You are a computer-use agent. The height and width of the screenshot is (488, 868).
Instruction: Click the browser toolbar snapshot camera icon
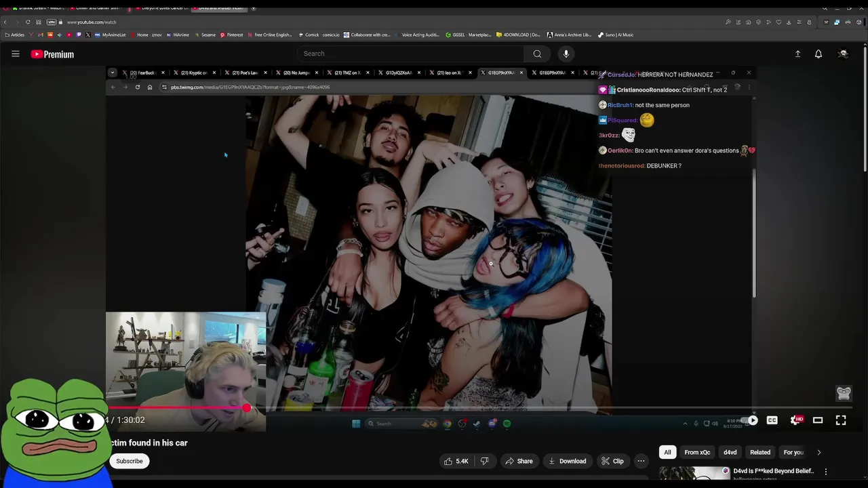(x=748, y=22)
